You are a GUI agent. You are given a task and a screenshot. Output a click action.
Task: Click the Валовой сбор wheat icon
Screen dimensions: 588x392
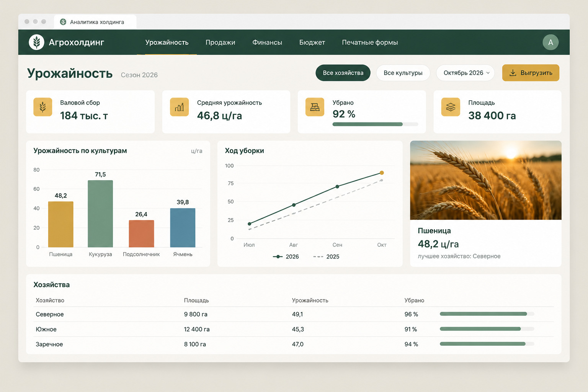[x=43, y=107]
